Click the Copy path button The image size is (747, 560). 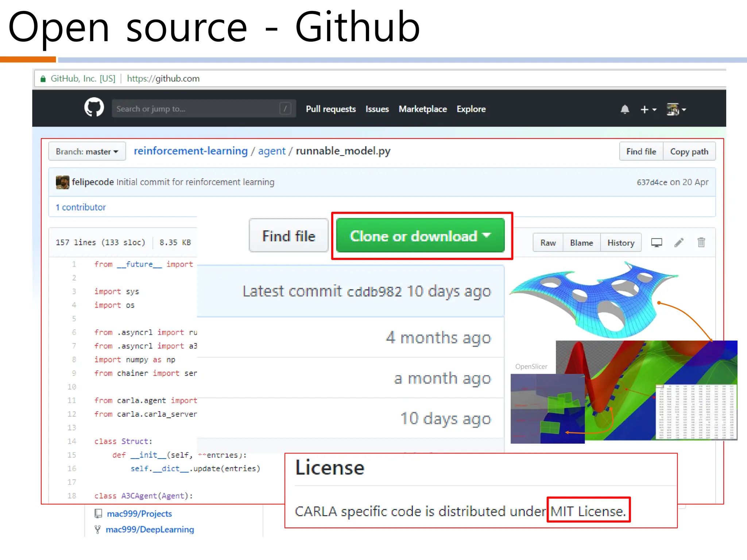pyautogui.click(x=689, y=152)
